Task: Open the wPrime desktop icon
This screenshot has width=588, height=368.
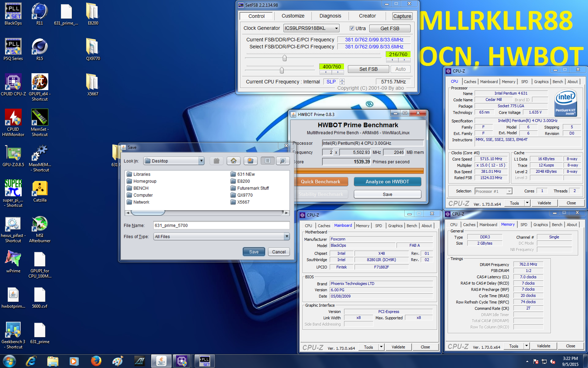Action: 13,262
